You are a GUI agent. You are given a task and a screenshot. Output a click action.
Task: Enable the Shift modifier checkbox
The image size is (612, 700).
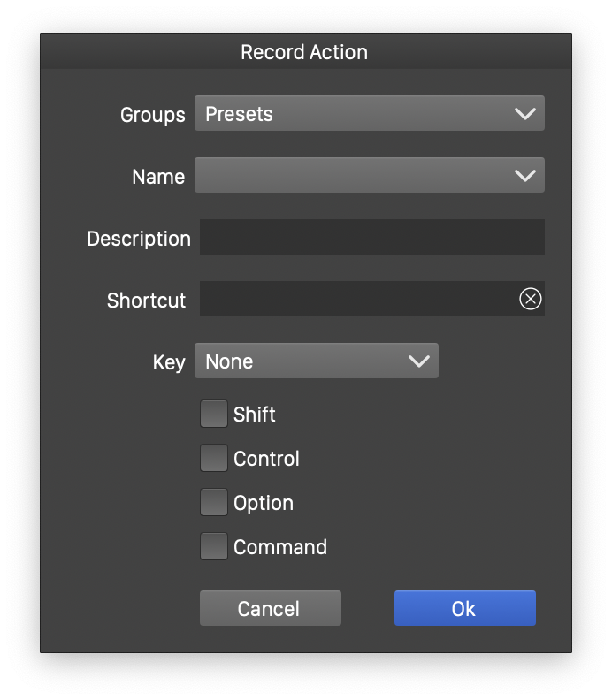(x=214, y=414)
